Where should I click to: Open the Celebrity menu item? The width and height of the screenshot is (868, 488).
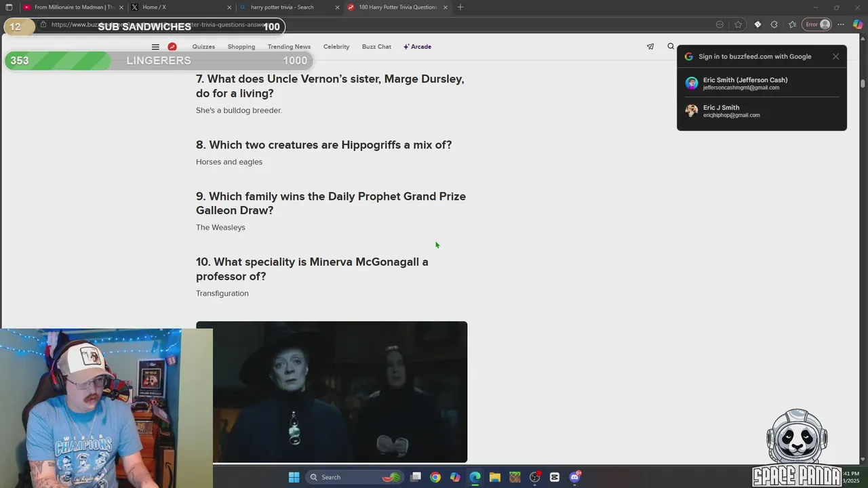(336, 47)
